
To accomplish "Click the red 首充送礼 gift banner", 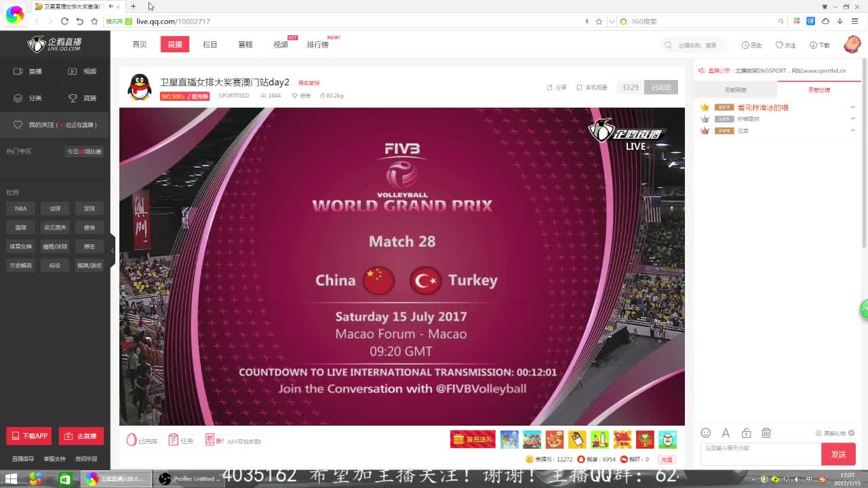I will coord(473,440).
